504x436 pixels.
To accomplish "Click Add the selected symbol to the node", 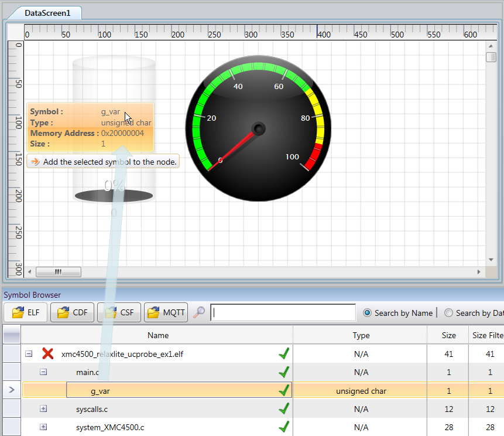I will 110,162.
